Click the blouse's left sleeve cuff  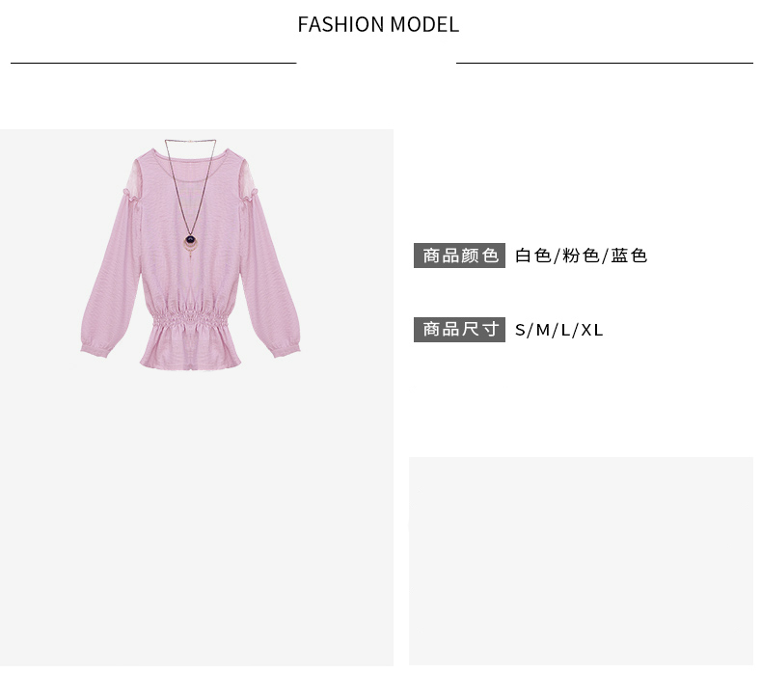tap(95, 349)
